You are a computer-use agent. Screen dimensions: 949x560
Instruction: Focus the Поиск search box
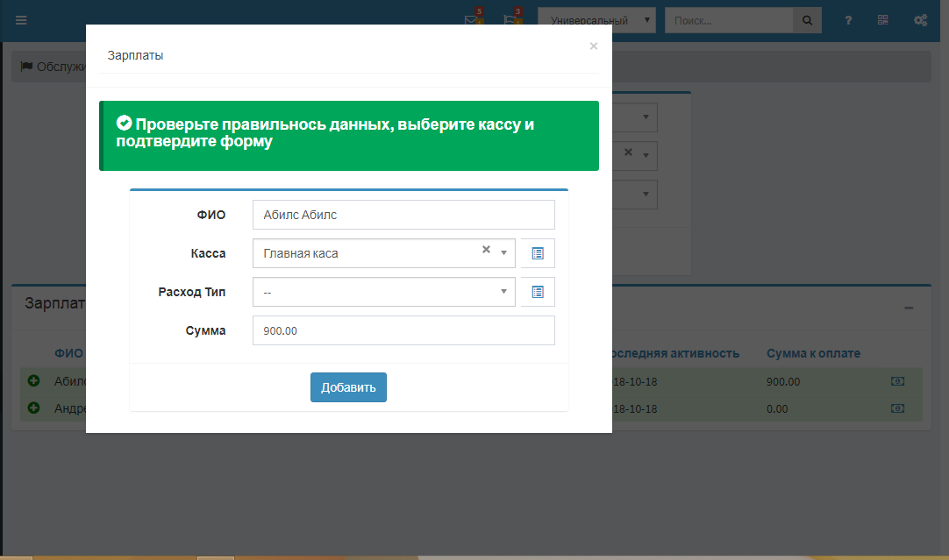[x=728, y=20]
